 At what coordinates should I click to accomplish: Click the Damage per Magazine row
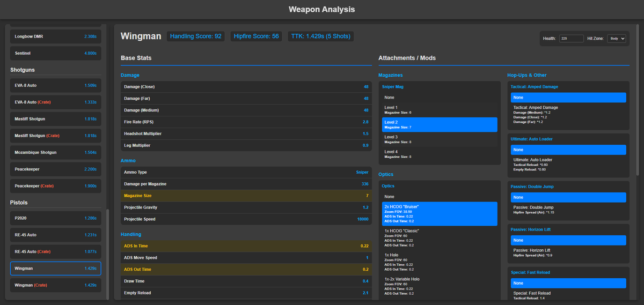click(246, 184)
